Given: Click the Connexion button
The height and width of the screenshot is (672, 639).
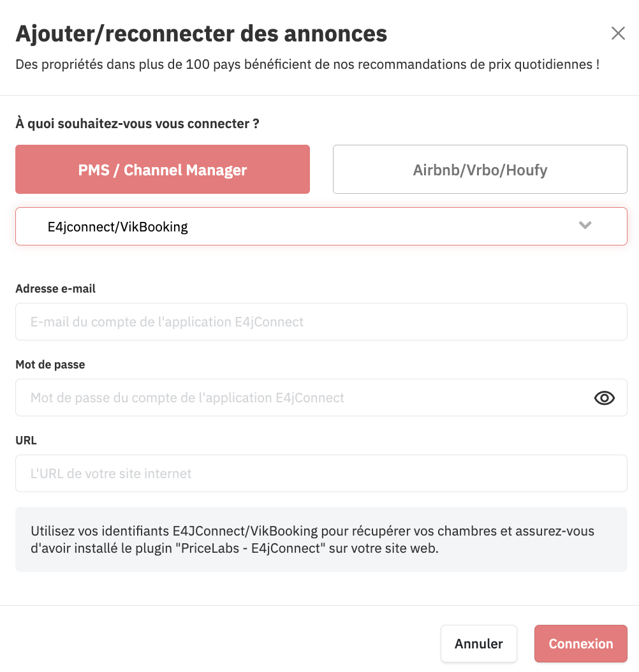Looking at the screenshot, I should [581, 644].
